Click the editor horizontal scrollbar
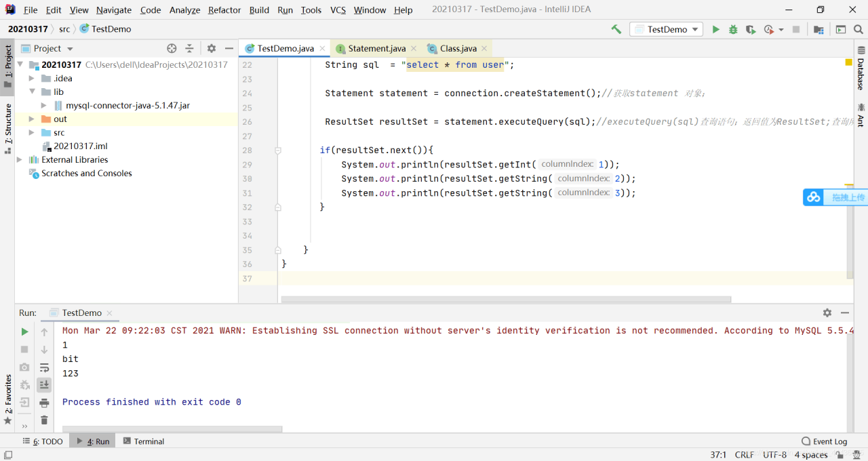This screenshot has height=461, width=868. click(x=506, y=299)
